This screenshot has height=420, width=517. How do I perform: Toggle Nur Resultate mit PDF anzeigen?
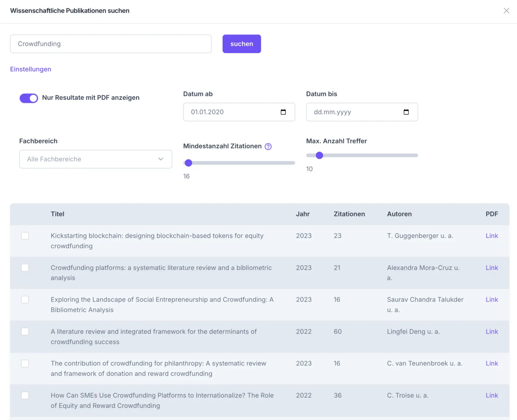pos(29,98)
